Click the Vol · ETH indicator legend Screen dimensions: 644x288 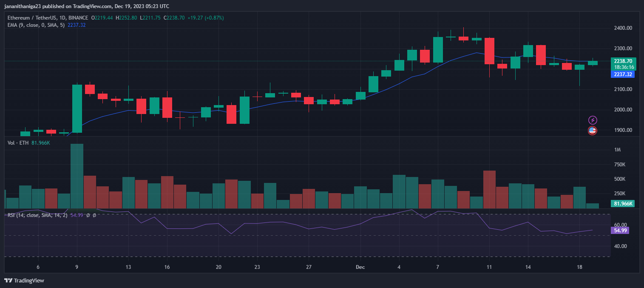coord(18,143)
